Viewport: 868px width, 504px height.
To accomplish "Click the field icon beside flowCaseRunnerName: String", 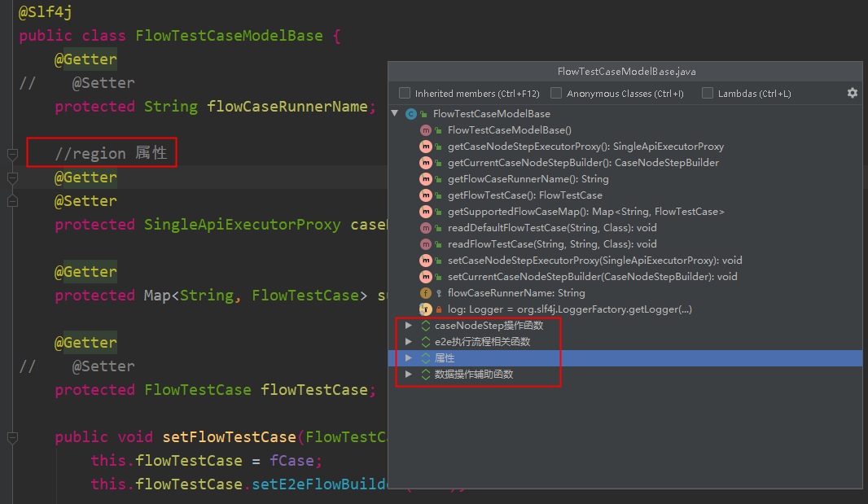I will (x=425, y=293).
